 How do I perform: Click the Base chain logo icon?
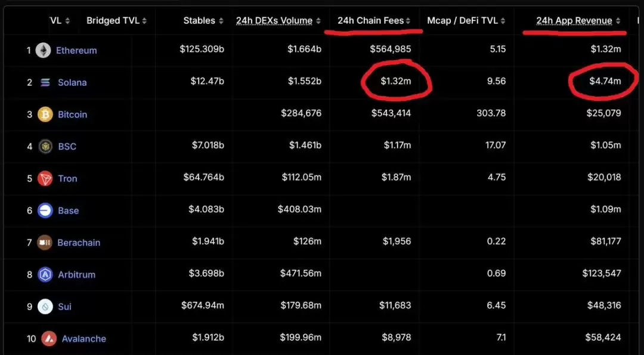pyautogui.click(x=45, y=211)
